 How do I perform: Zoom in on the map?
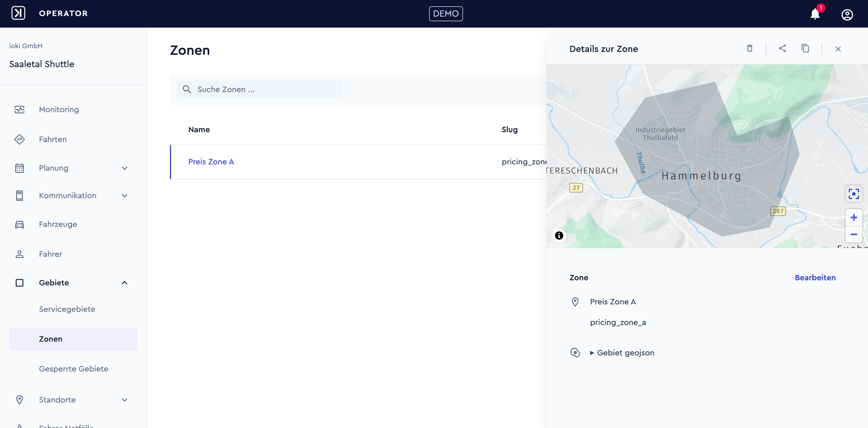tap(854, 217)
